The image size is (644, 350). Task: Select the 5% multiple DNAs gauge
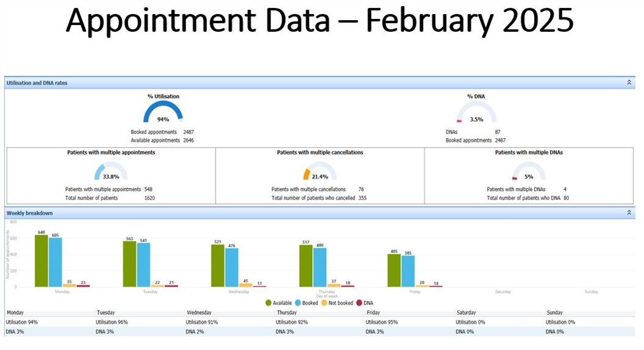(529, 171)
